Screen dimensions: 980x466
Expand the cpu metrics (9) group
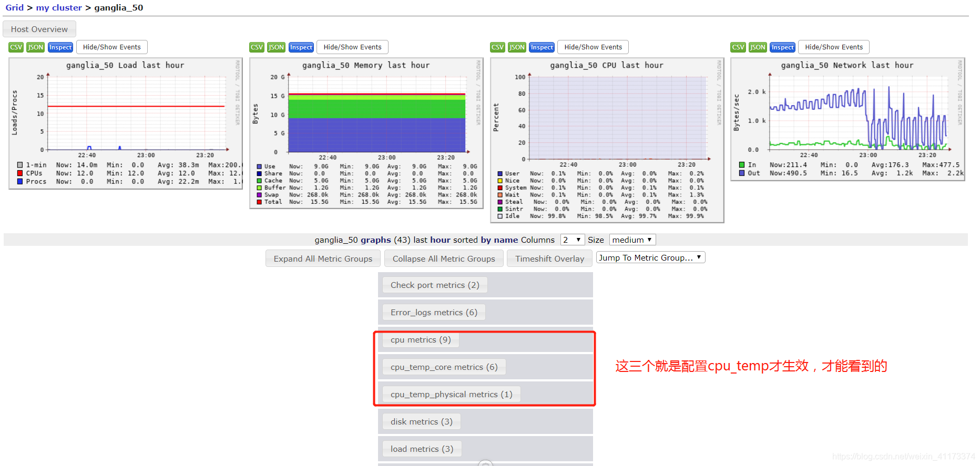pos(421,339)
